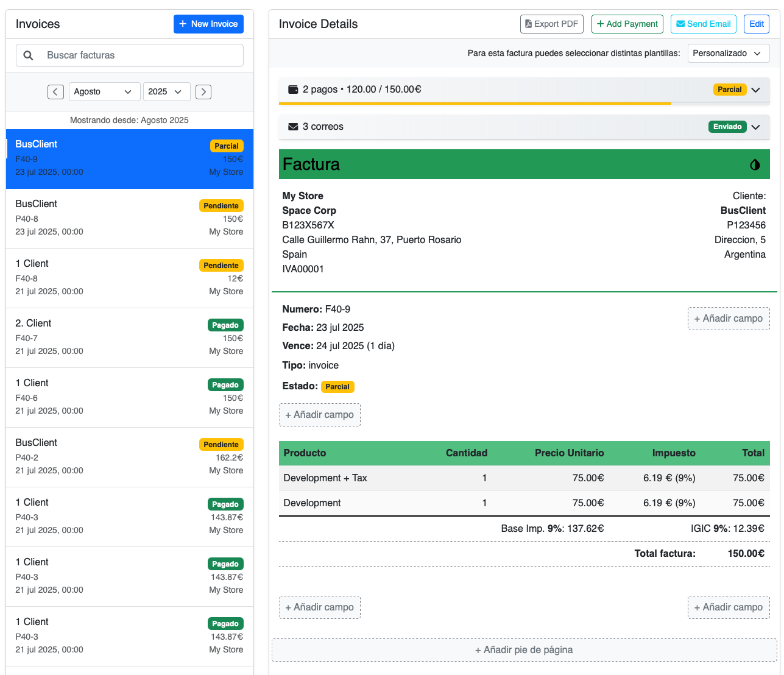This screenshot has width=784, height=675.
Task: Open the year dropdown showing 2025
Action: 166,92
